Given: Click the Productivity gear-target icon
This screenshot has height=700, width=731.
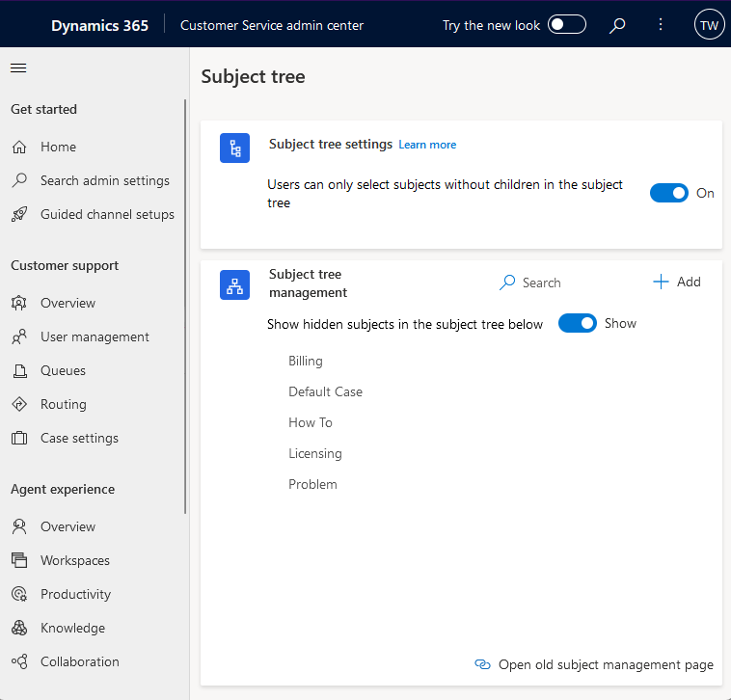Looking at the screenshot, I should click(19, 594).
